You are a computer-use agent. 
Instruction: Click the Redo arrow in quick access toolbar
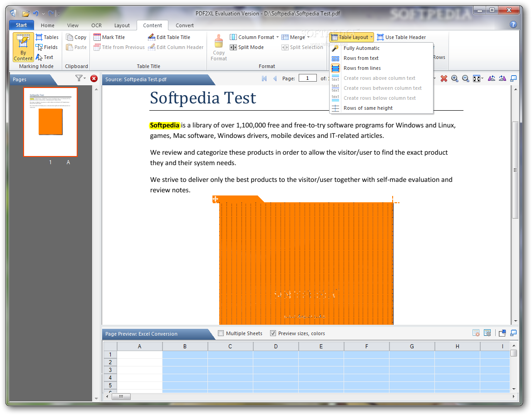[x=51, y=14]
